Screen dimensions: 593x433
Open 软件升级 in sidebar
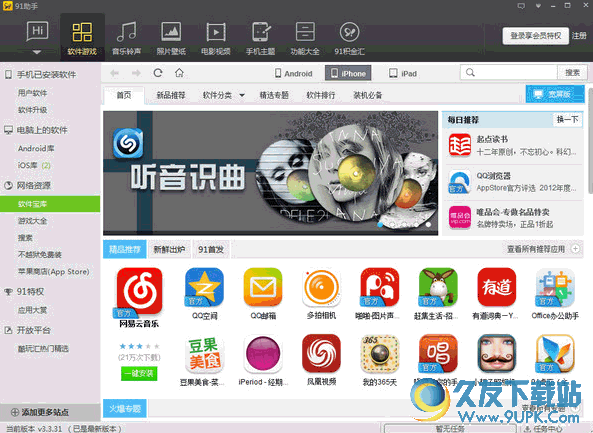(x=33, y=110)
